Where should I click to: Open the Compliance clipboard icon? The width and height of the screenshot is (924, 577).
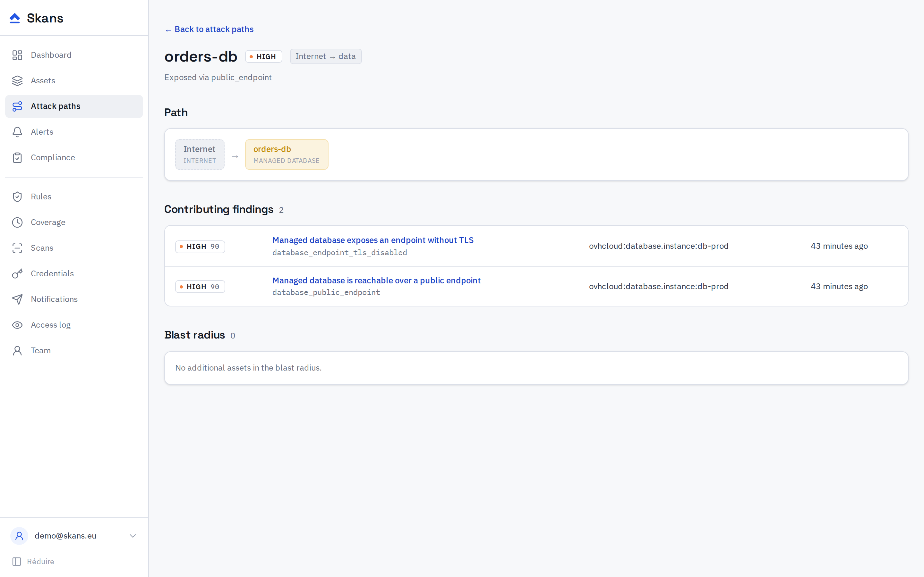(x=17, y=158)
